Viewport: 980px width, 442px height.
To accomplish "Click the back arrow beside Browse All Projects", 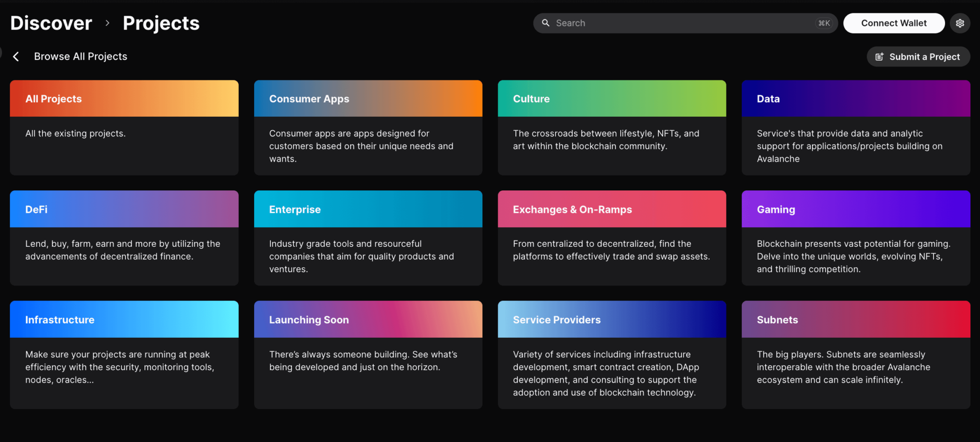I will coord(16,56).
